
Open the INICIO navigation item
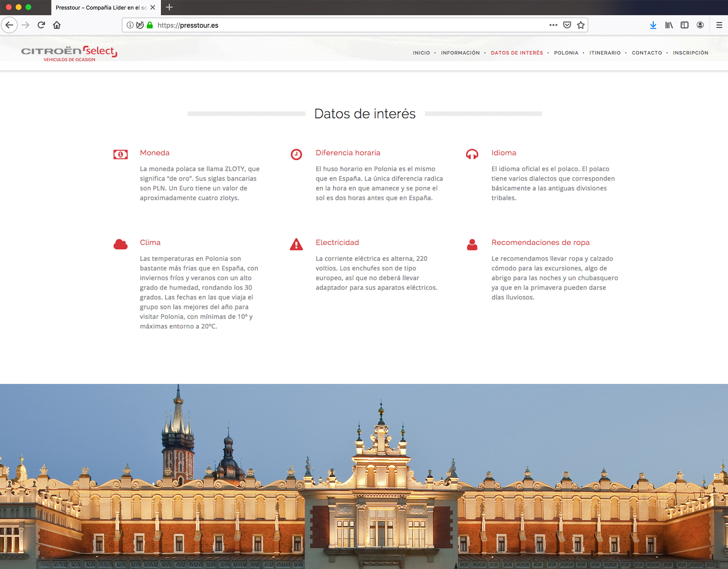tap(421, 53)
